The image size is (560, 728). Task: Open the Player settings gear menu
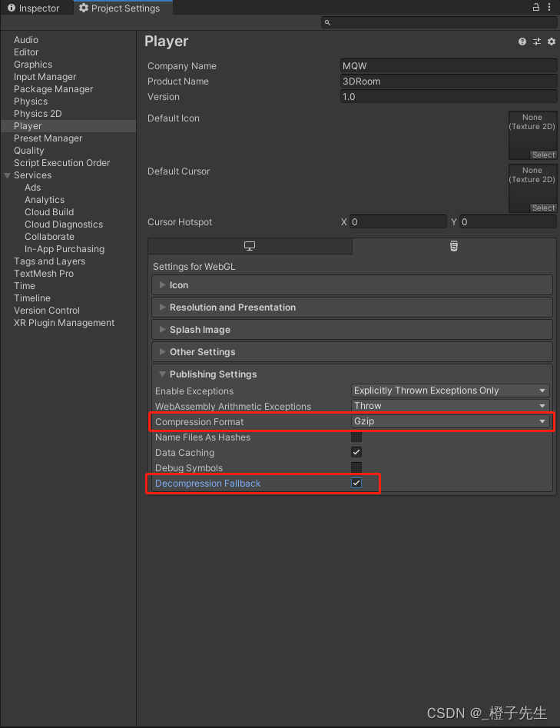(x=552, y=42)
